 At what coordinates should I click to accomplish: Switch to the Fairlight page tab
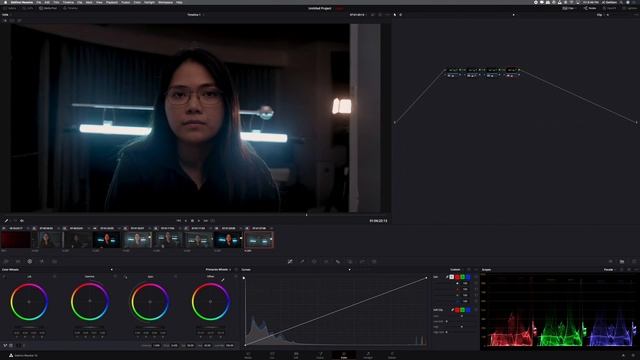coord(368,355)
